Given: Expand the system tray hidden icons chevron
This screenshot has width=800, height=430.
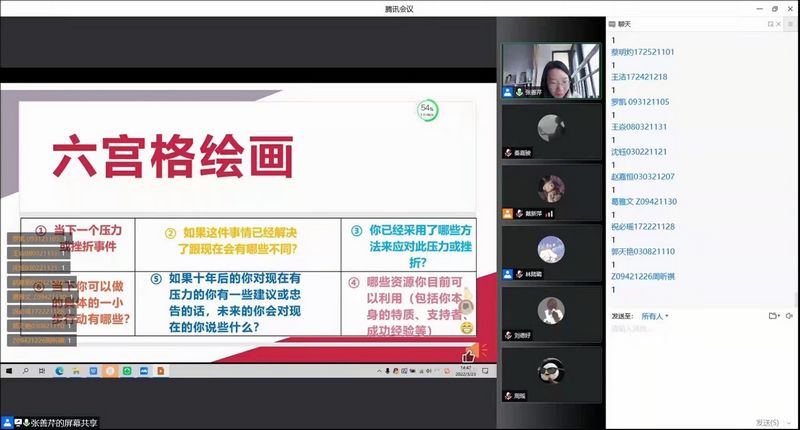Looking at the screenshot, I should (379, 371).
